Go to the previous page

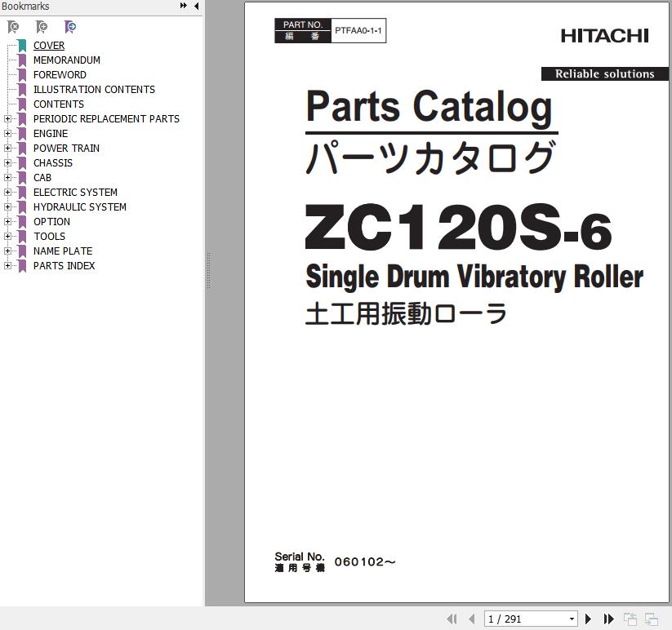pos(471,619)
